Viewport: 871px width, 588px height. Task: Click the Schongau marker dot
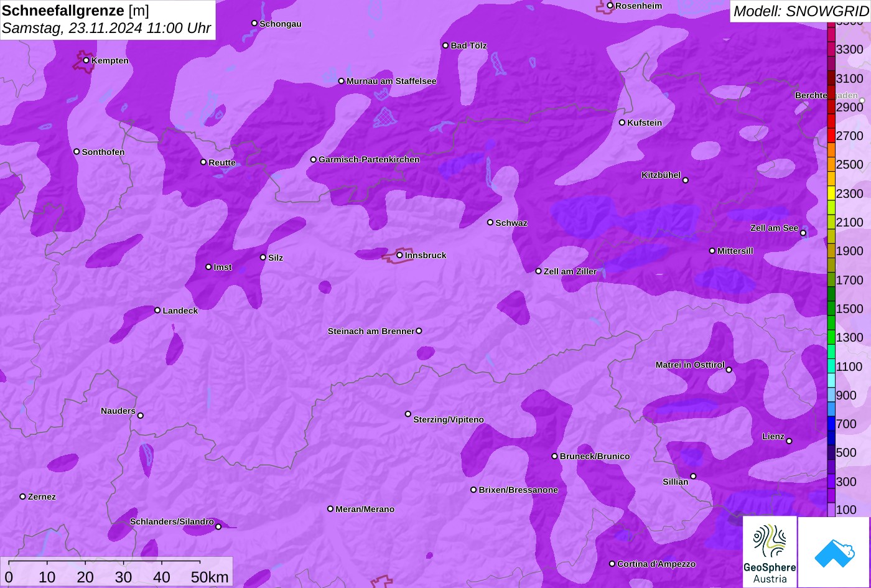[x=254, y=23]
